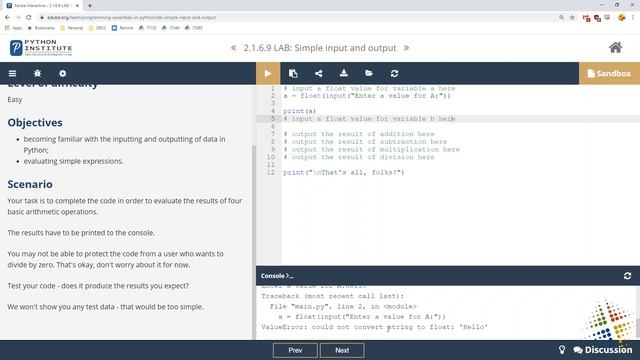The height and width of the screenshot is (360, 640).
Task: Click the Python Institute logo
Action: (41, 48)
